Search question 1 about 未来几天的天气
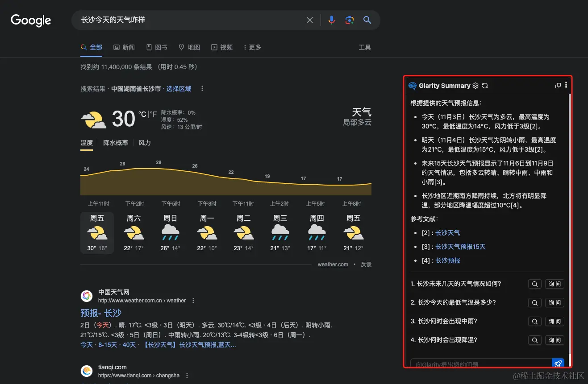 (534, 284)
